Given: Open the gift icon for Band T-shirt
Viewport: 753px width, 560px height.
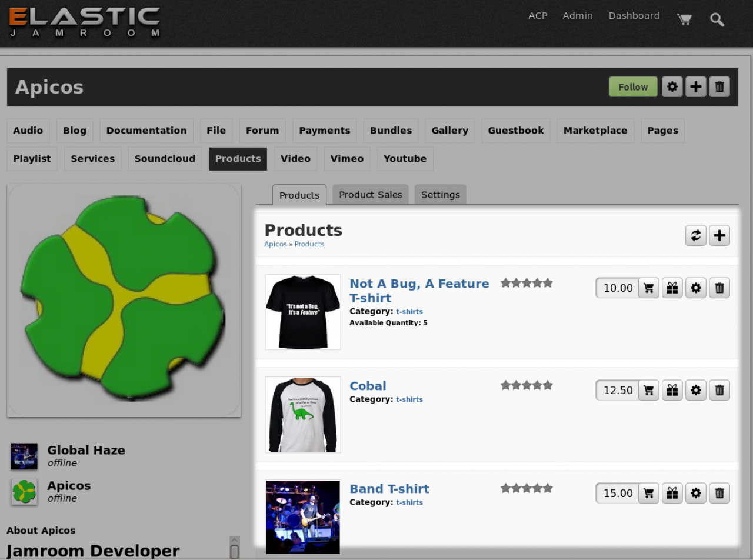Looking at the screenshot, I should point(672,493).
